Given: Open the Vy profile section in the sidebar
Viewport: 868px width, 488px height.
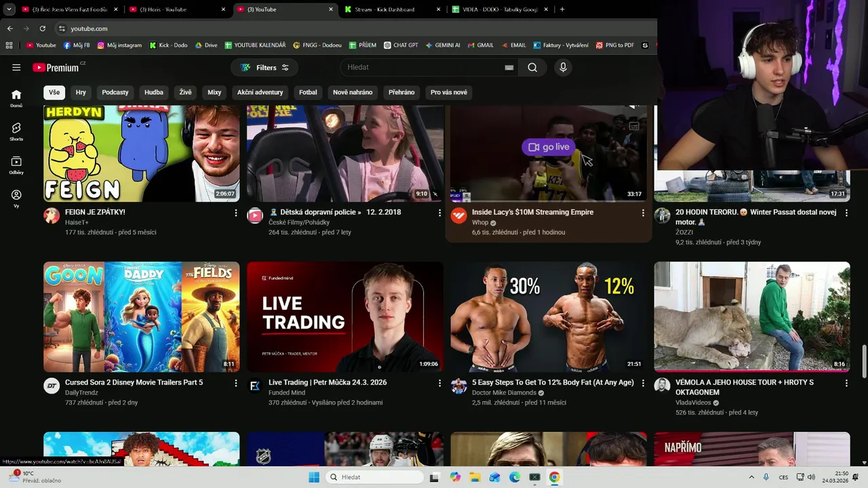Looking at the screenshot, I should (16, 199).
